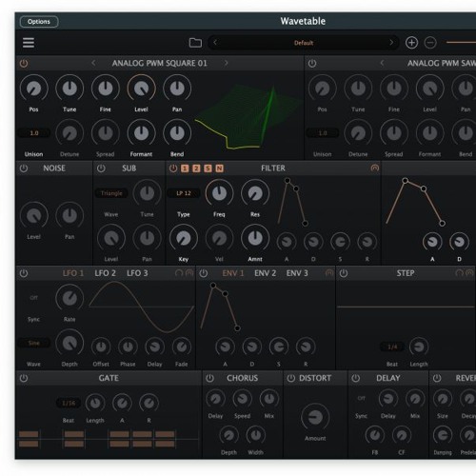
Task: Open filter type LP 12 selector
Action: tap(184, 193)
